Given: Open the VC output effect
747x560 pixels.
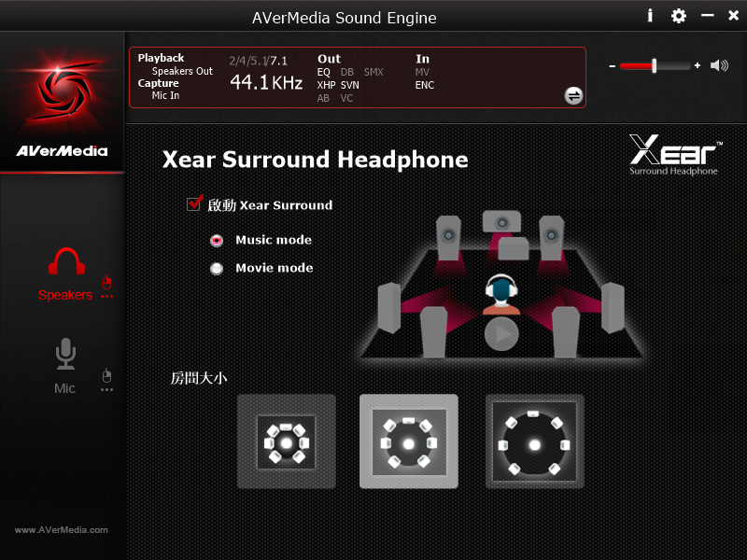Looking at the screenshot, I should tap(346, 98).
